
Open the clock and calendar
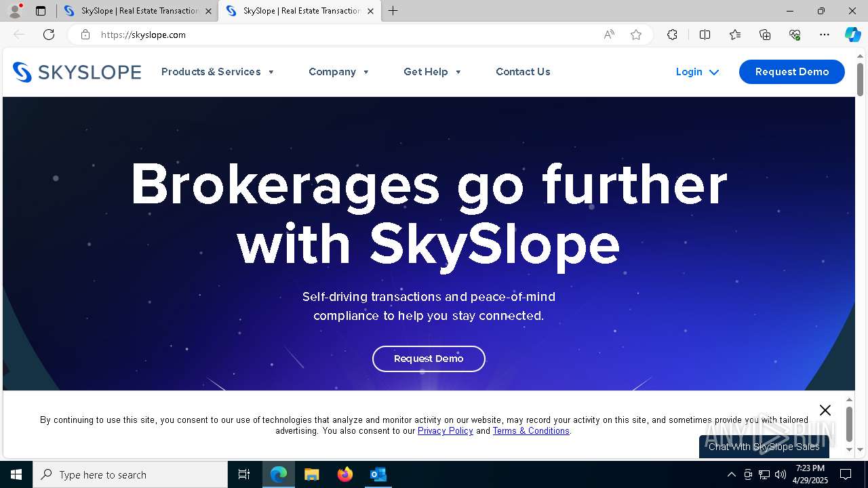click(810, 474)
